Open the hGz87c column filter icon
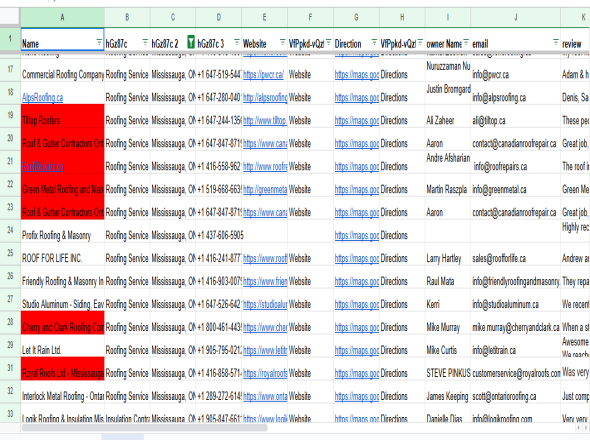This screenshot has width=590, height=440. [x=145, y=42]
